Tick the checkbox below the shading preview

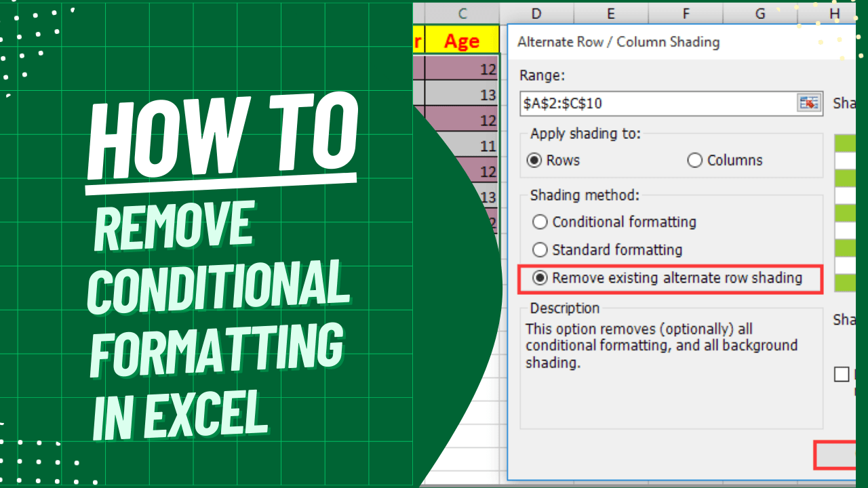click(842, 373)
